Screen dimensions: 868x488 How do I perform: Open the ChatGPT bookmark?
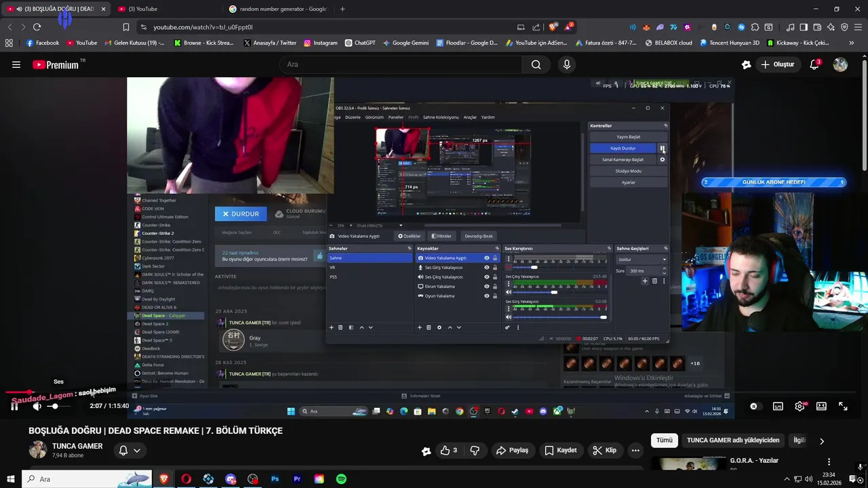[x=360, y=43]
